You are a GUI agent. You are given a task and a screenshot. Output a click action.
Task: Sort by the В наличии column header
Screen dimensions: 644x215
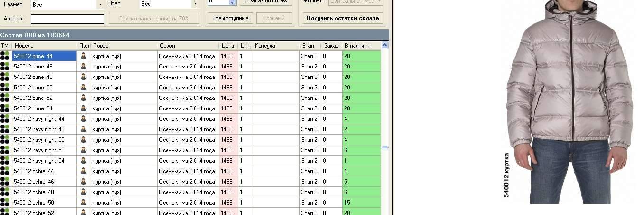[x=361, y=46]
